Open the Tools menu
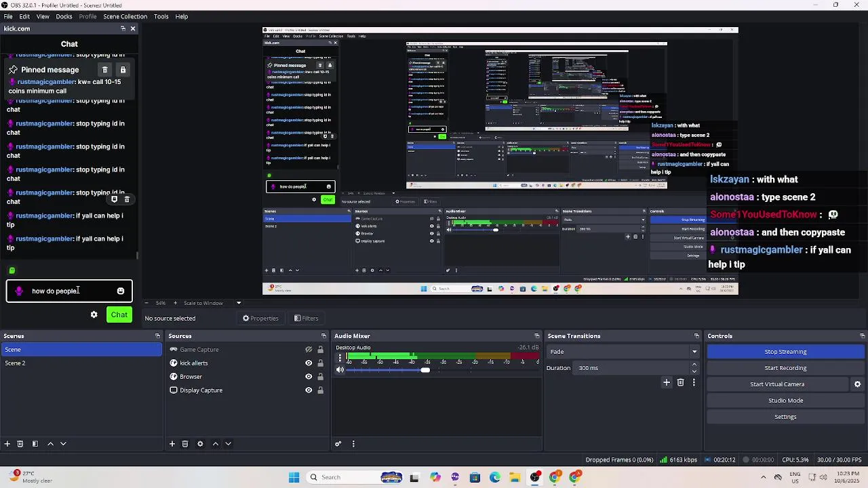 (x=161, y=16)
